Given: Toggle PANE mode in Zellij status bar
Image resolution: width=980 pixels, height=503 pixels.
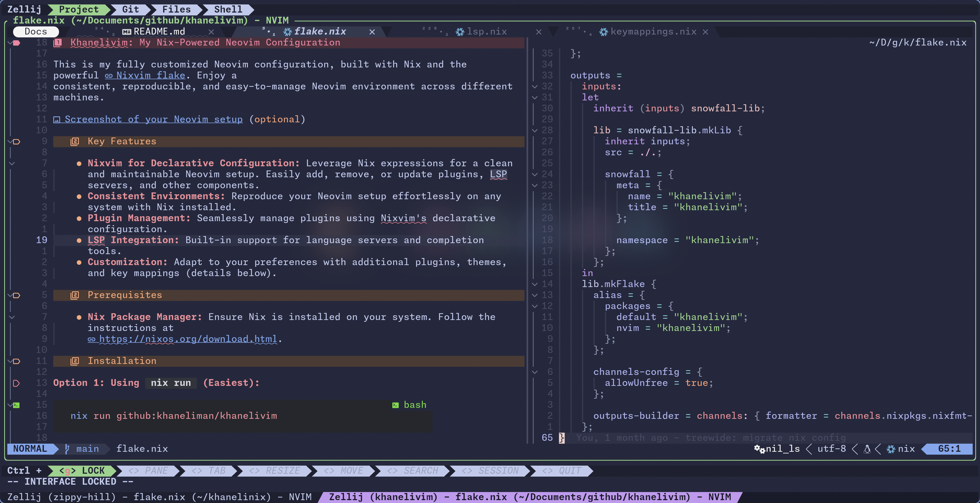Looking at the screenshot, I should (148, 471).
